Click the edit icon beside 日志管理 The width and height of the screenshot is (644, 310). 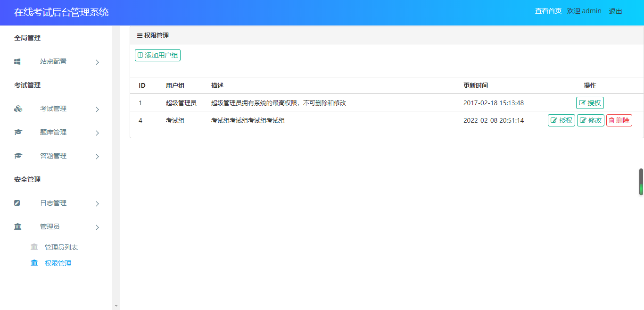[17, 203]
